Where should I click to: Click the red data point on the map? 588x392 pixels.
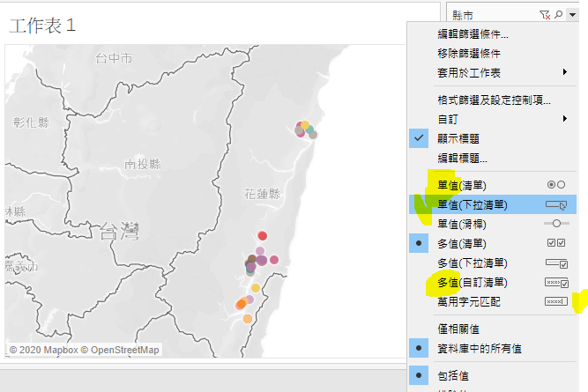[x=263, y=236]
